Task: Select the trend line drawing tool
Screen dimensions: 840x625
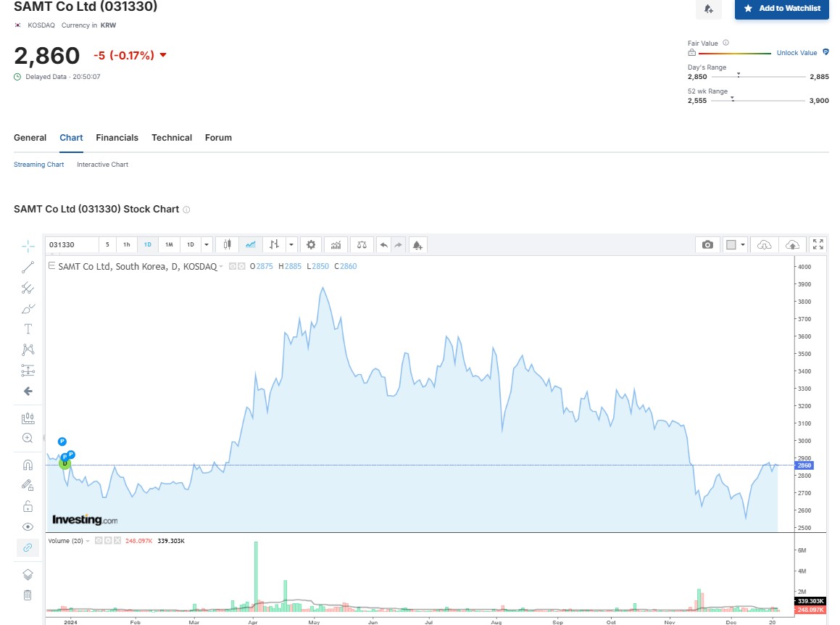Action: [x=28, y=267]
